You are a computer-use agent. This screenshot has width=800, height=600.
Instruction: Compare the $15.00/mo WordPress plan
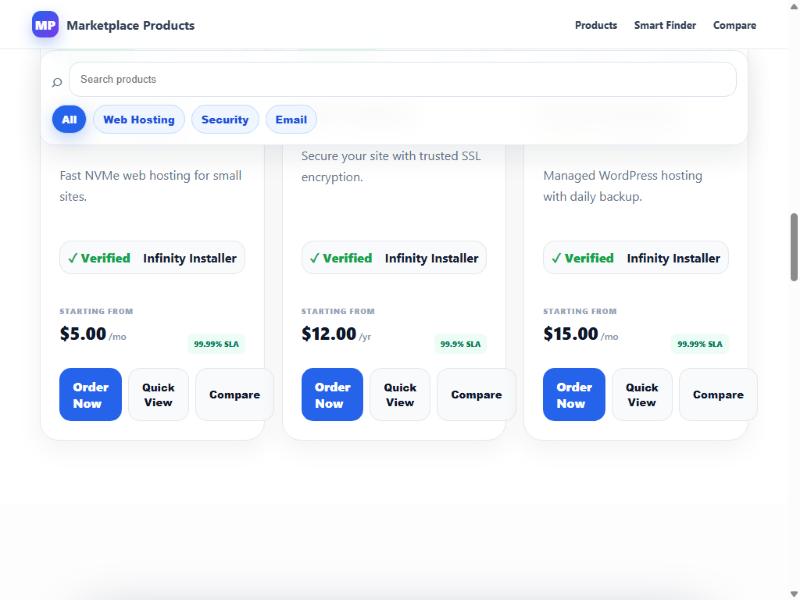(718, 394)
